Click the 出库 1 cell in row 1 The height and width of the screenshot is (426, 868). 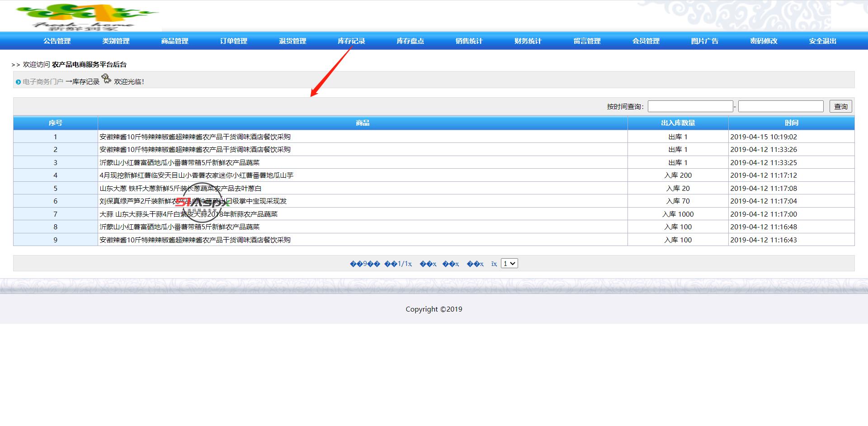click(x=678, y=137)
